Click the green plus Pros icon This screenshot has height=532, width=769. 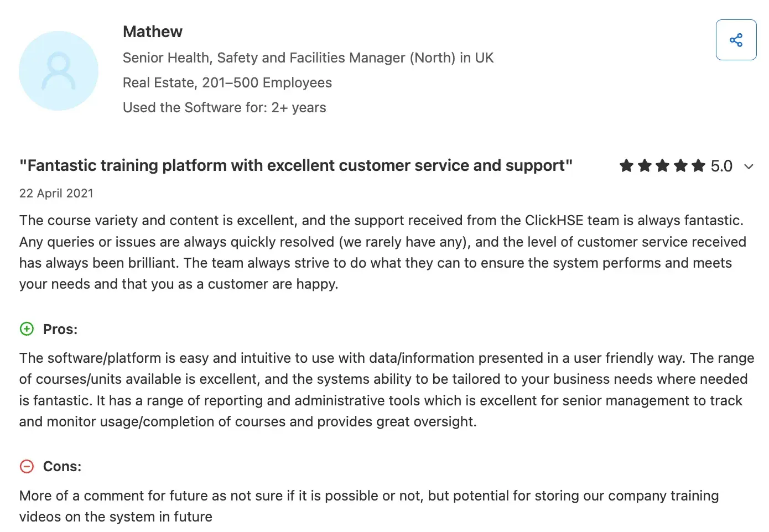[27, 329]
